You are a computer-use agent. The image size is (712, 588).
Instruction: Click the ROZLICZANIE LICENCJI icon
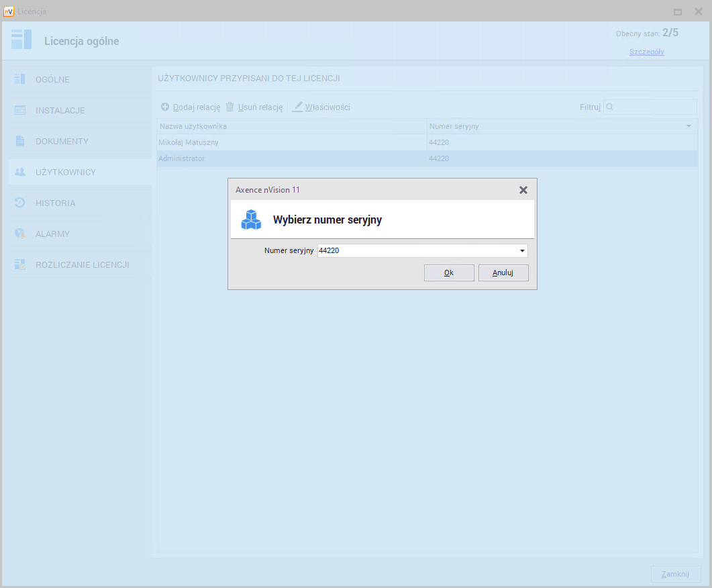click(20, 264)
